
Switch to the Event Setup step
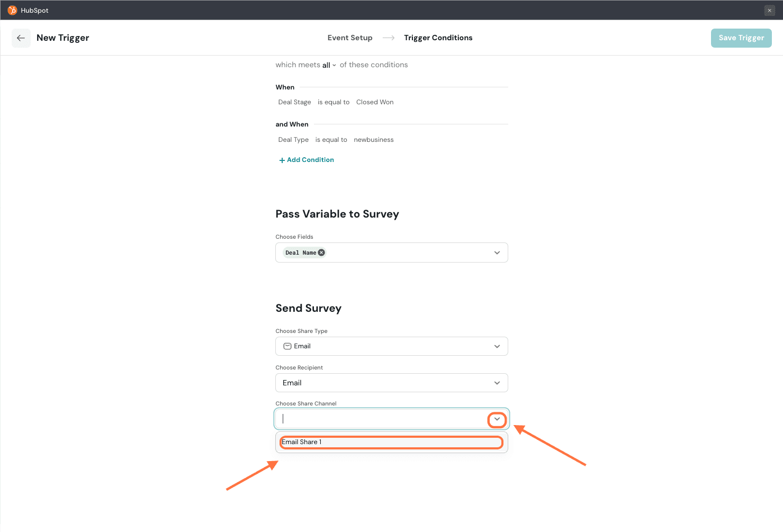click(349, 38)
